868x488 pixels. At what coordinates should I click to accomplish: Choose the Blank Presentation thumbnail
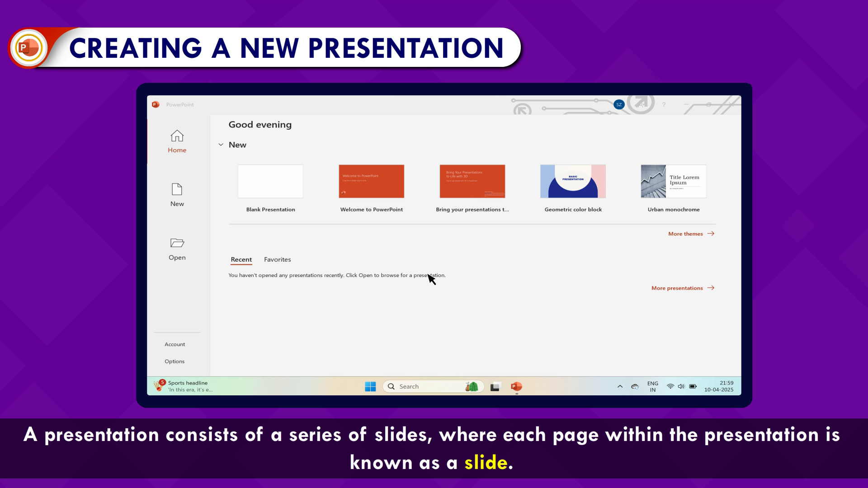coord(270,181)
